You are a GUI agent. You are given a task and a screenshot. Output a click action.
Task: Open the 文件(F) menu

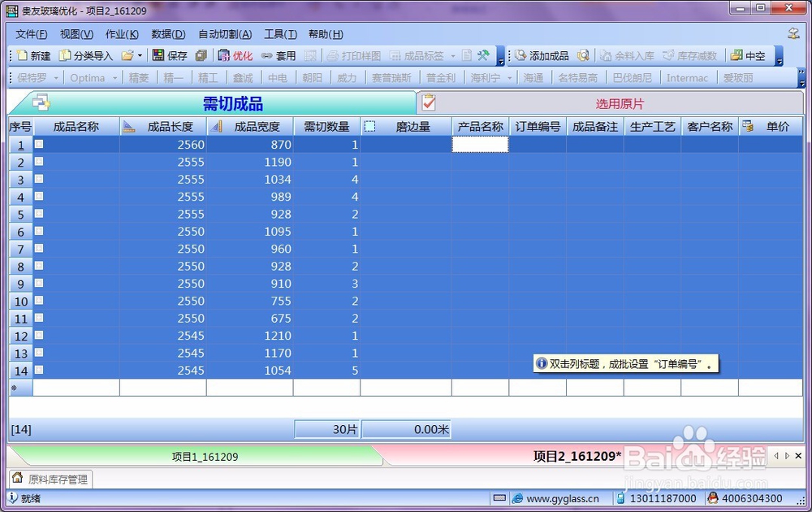(x=31, y=34)
